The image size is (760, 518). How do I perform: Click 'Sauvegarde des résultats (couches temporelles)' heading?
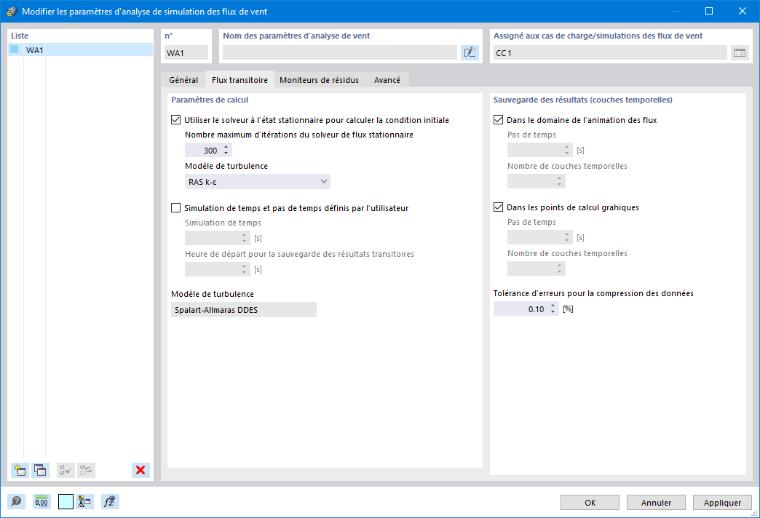(583, 100)
